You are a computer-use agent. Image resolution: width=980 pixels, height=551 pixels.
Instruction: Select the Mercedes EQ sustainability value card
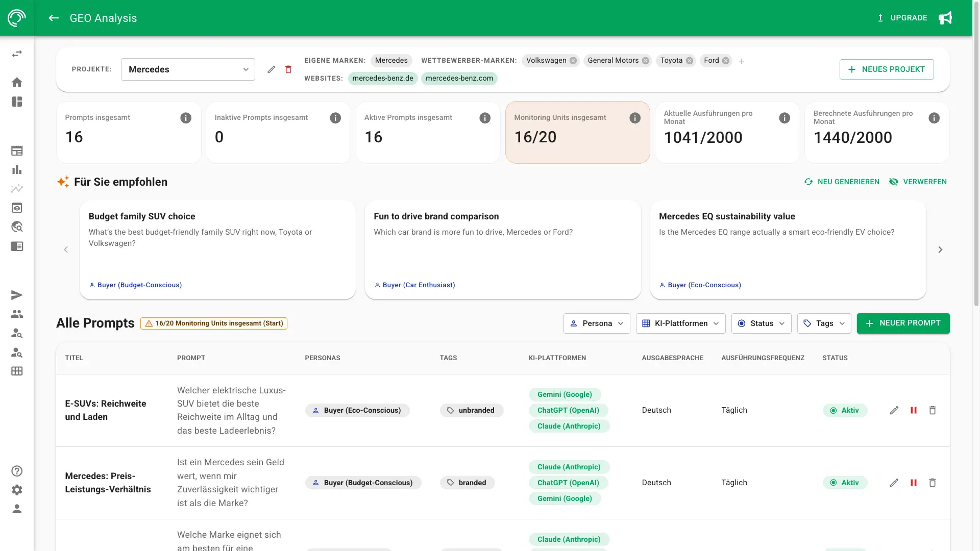[788, 249]
